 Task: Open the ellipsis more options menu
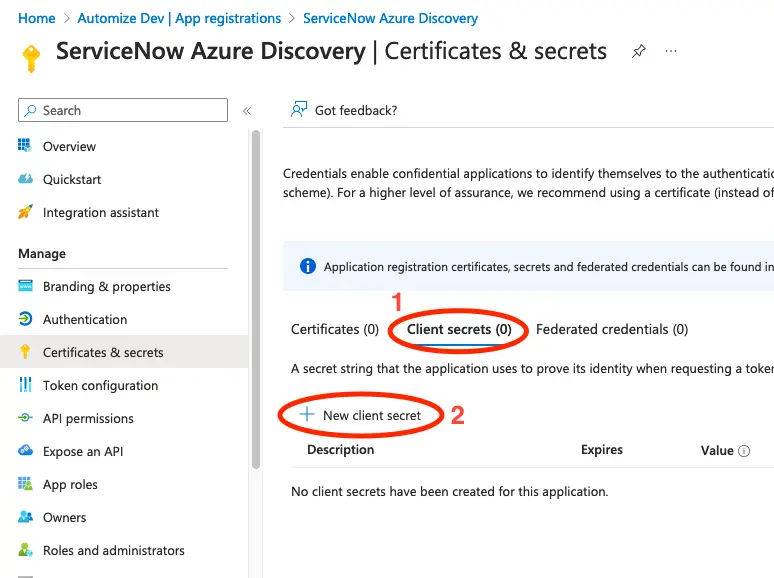[x=671, y=52]
